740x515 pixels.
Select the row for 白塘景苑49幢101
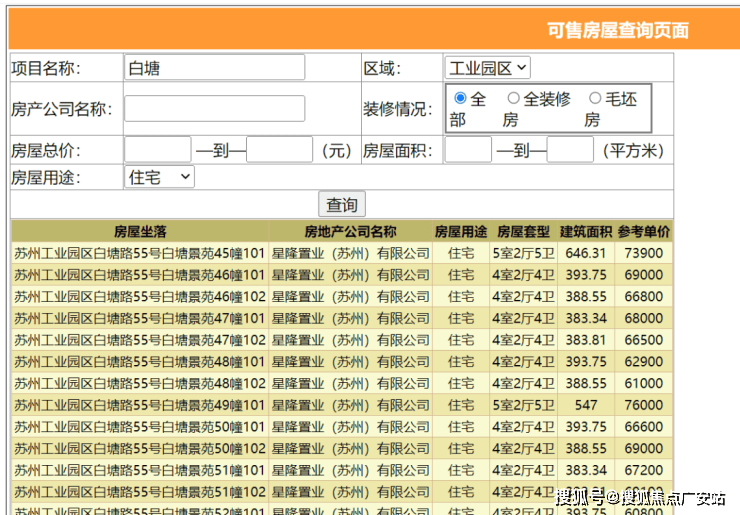(140, 405)
